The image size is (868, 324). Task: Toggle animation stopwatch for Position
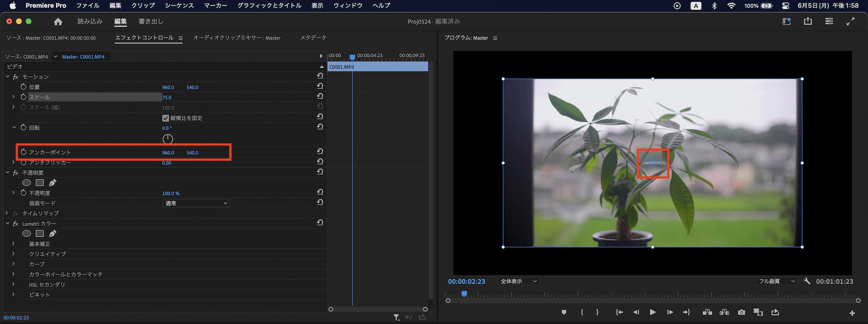click(23, 87)
